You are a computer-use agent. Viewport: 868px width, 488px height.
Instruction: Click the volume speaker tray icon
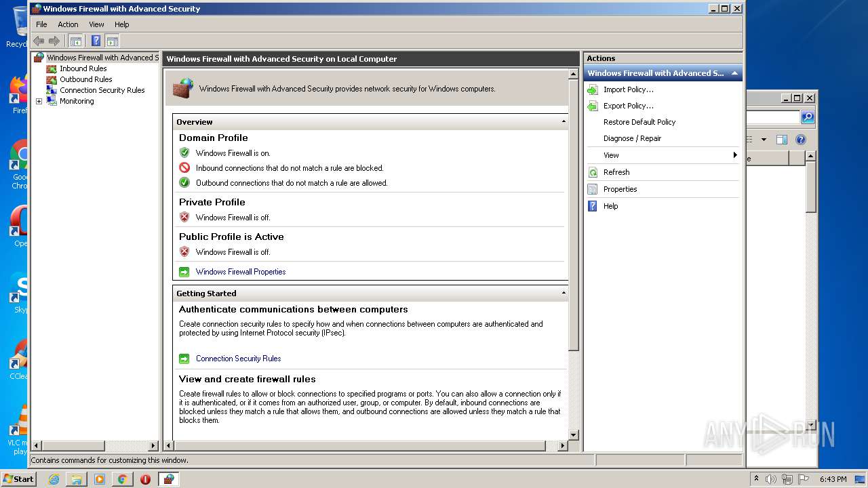[771, 479]
